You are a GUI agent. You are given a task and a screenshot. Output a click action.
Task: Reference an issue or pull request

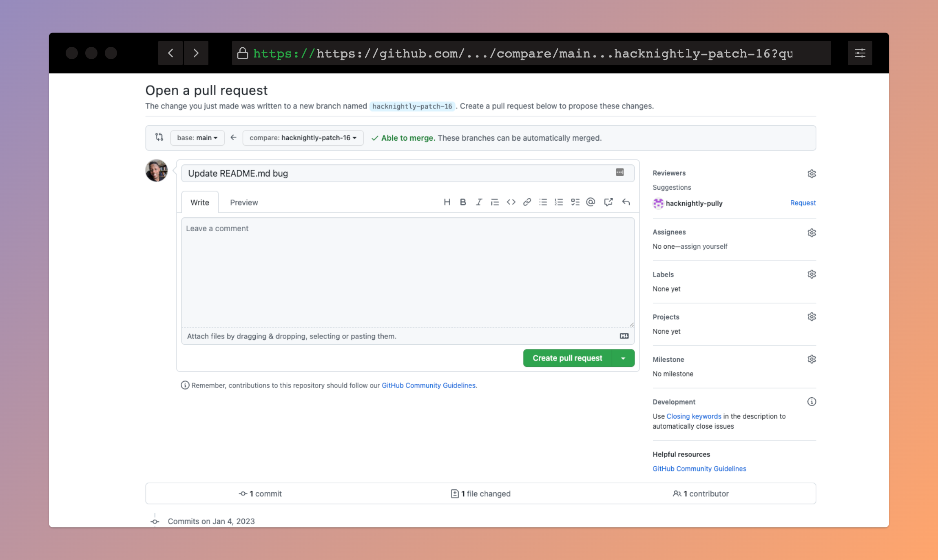[x=608, y=202]
